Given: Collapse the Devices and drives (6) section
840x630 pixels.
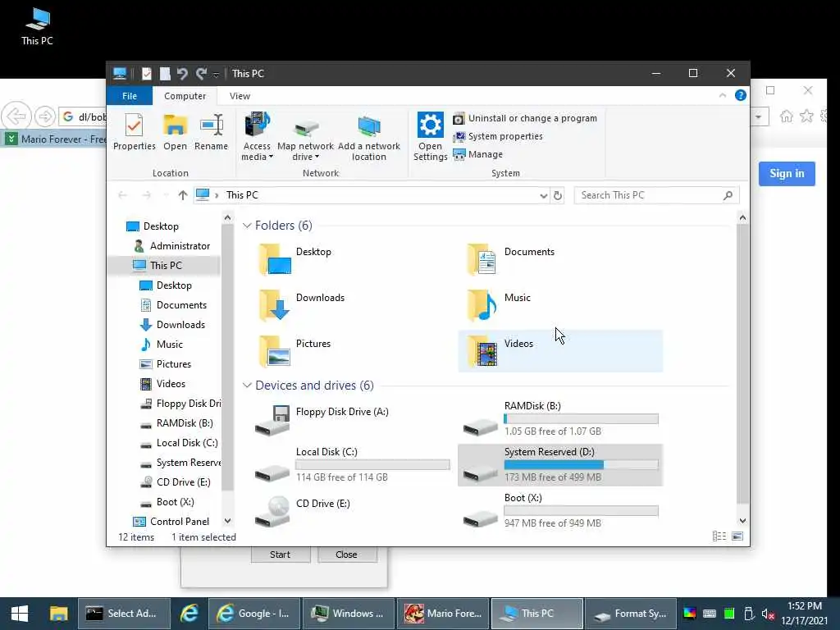Looking at the screenshot, I should (247, 386).
